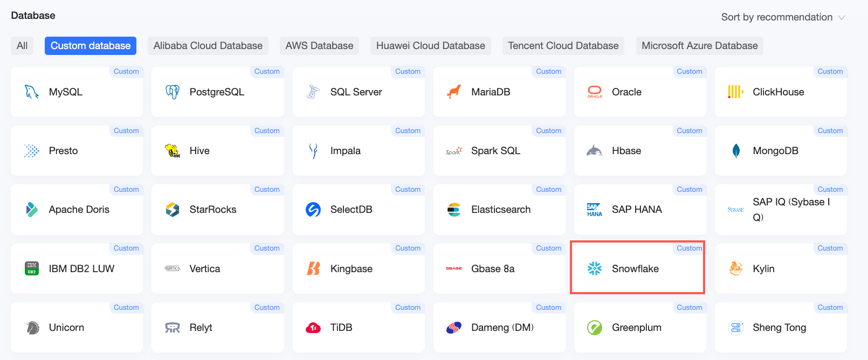Click the Apache Doris logo icon
Screen dimensions: 868x360
point(32,210)
